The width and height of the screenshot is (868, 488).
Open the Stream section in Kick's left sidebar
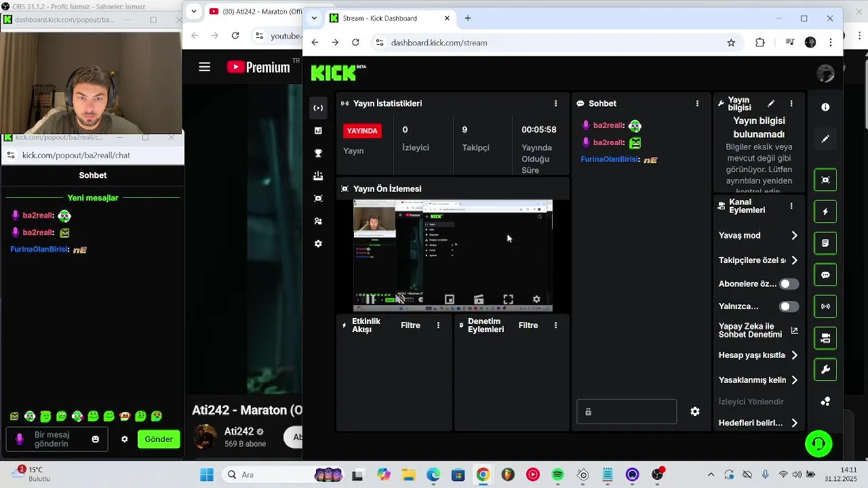click(318, 108)
